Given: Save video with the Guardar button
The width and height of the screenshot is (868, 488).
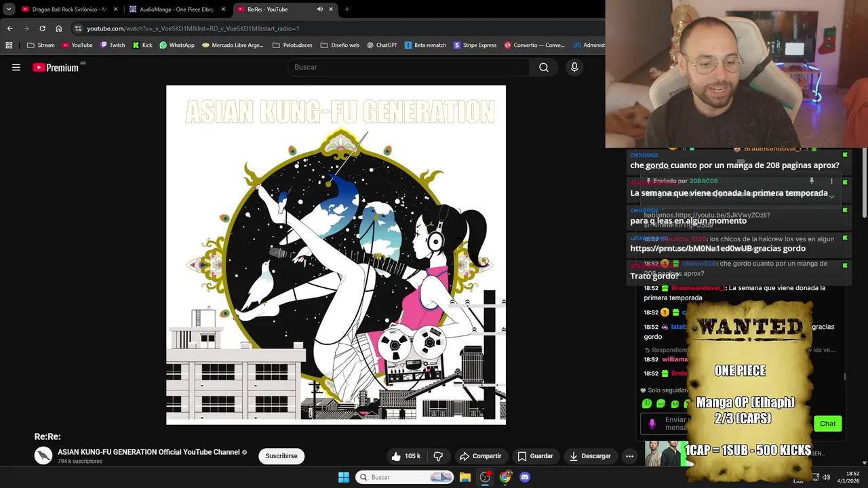Looking at the screenshot, I should click(535, 456).
